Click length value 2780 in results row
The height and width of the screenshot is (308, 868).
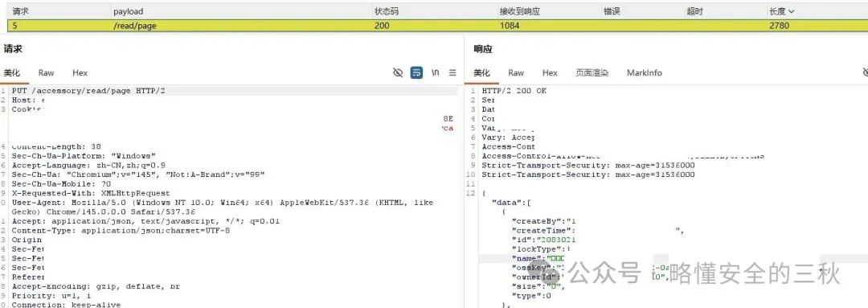779,26
